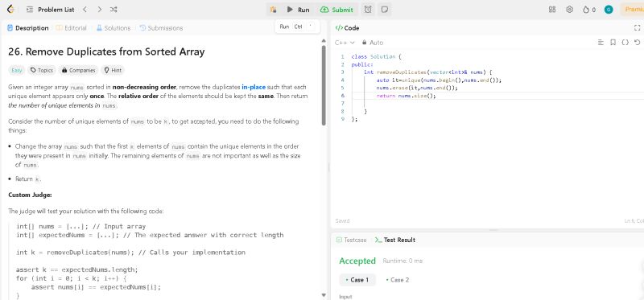Click the Accepted result text
Viewport: 644px width, 300px height.
357,261
